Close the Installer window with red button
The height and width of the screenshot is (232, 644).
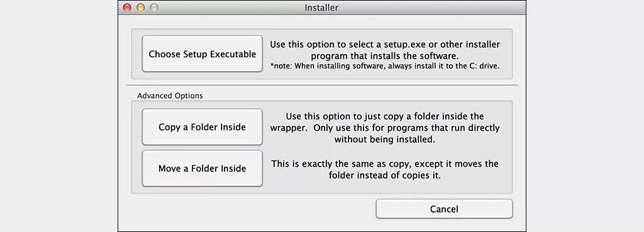point(127,8)
